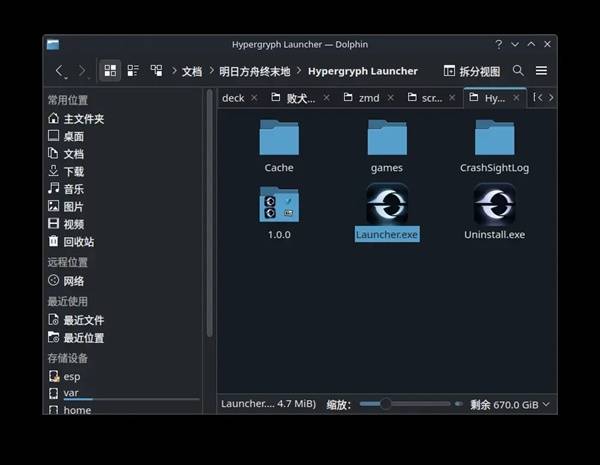Viewport: 600px width, 465px height.
Task: Switch to the deck tab
Action: pos(233,98)
